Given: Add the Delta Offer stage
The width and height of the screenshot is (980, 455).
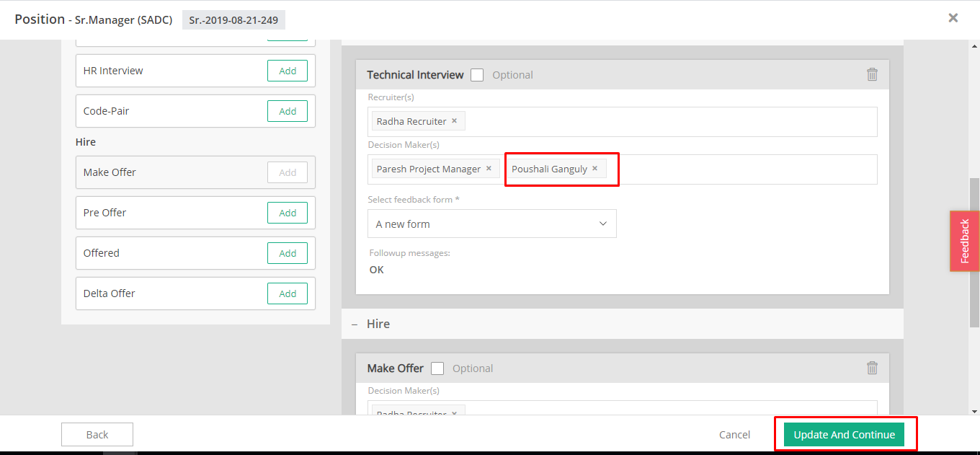Looking at the screenshot, I should tap(288, 293).
